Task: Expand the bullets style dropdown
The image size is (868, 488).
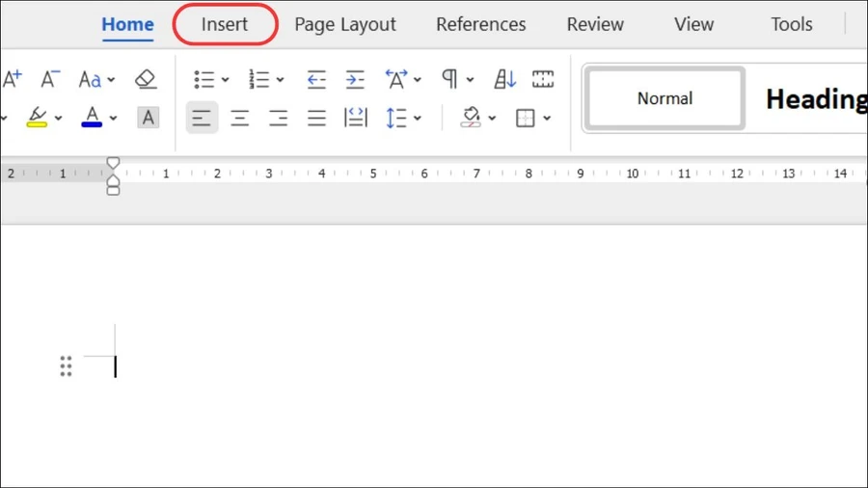Action: point(226,80)
